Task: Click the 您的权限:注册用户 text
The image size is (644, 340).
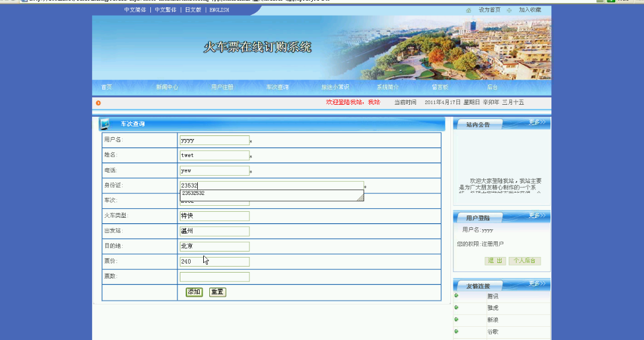Action: 480,244
